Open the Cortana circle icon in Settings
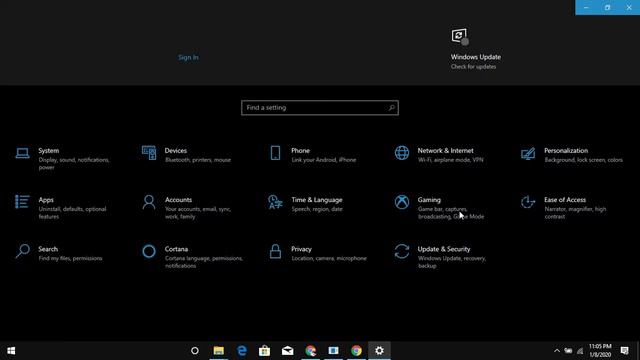 149,251
